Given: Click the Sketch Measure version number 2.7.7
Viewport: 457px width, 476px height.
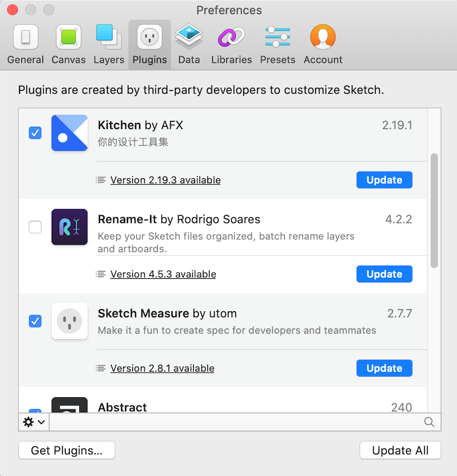Looking at the screenshot, I should pos(399,313).
